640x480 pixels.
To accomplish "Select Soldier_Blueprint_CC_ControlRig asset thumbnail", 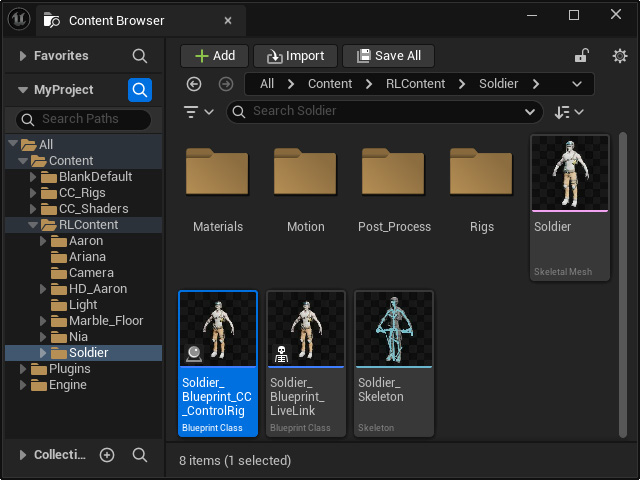I will click(218, 329).
